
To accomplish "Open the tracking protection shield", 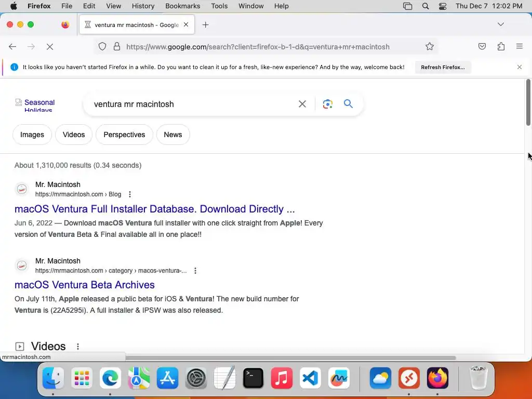I will [x=102, y=46].
